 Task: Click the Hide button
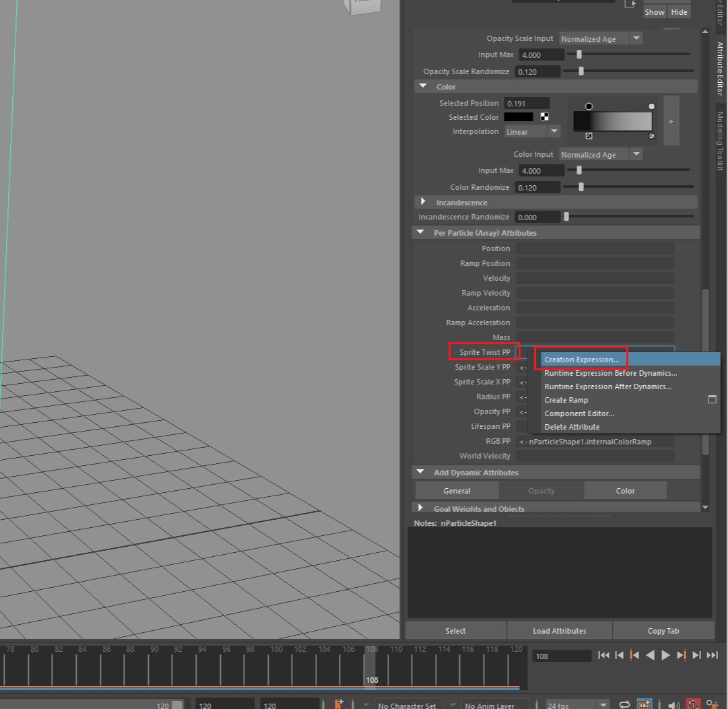[679, 12]
